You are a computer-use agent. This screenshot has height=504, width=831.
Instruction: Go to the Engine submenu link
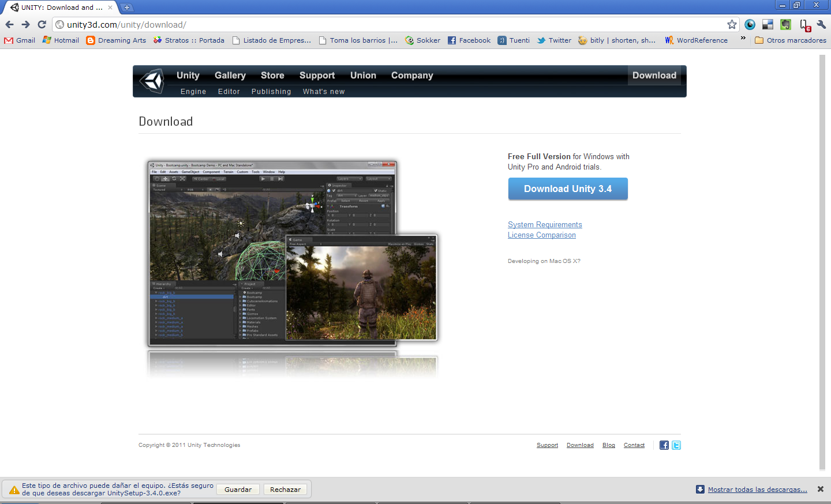(x=193, y=92)
